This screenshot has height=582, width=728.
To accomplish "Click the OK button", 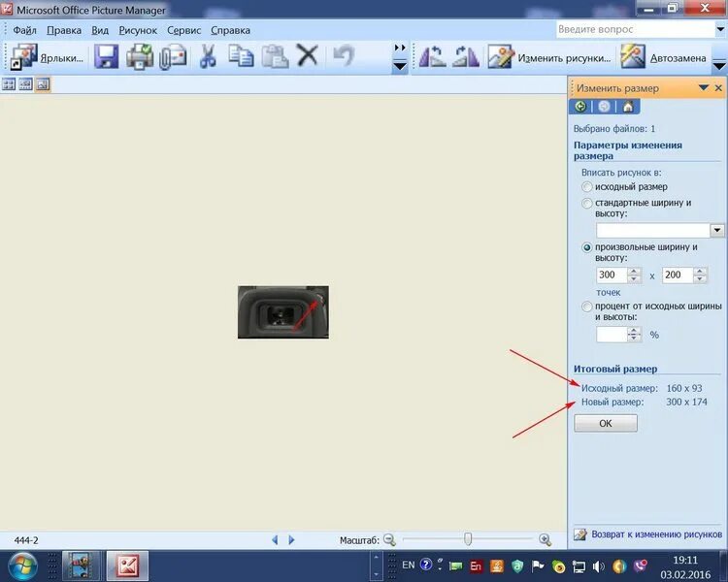I will 606,423.
